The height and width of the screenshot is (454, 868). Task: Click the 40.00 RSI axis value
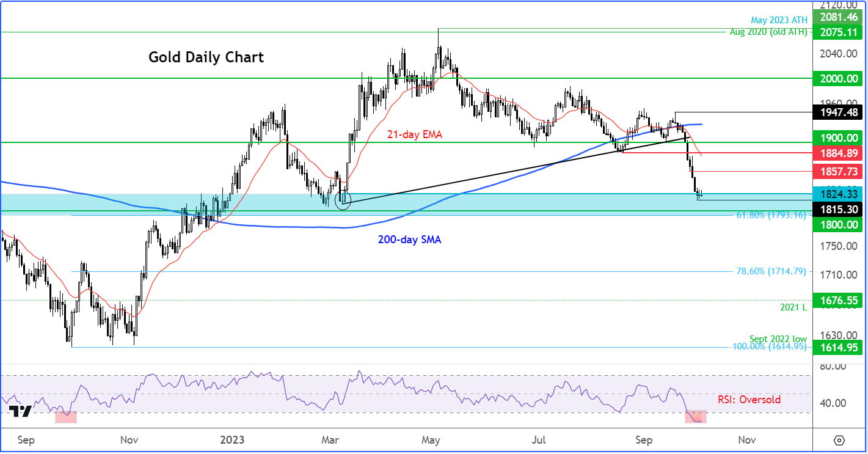click(831, 403)
